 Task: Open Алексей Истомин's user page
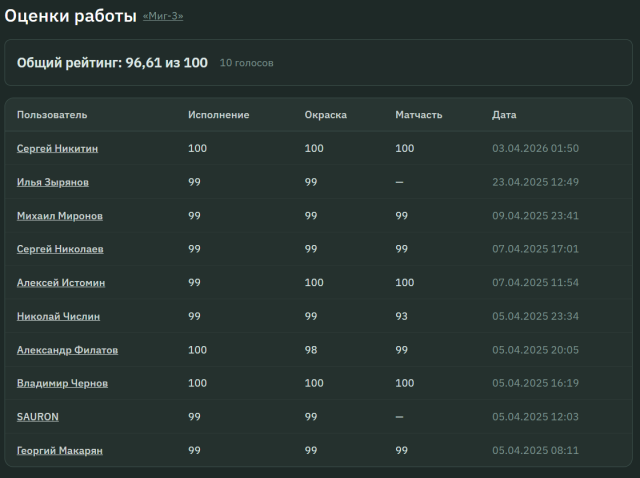pos(60,283)
